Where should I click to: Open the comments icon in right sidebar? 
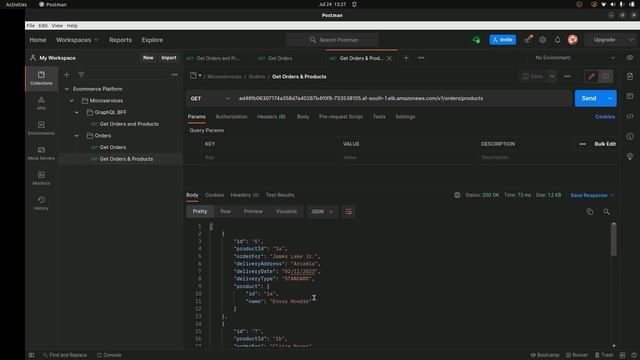click(x=630, y=96)
